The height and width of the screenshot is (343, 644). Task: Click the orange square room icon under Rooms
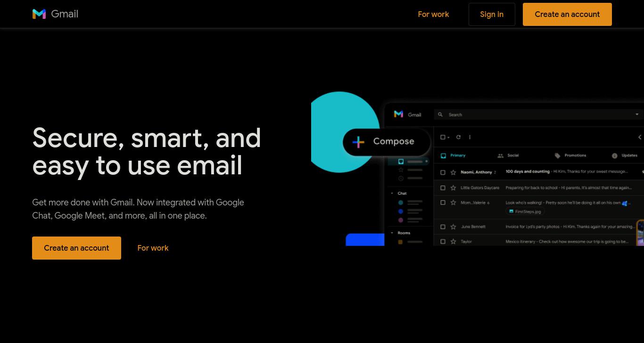click(400, 242)
